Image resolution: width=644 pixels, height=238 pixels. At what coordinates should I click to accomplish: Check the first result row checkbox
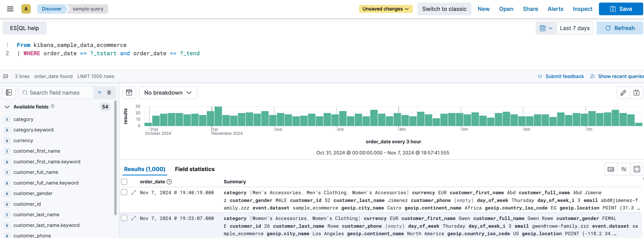(124, 192)
